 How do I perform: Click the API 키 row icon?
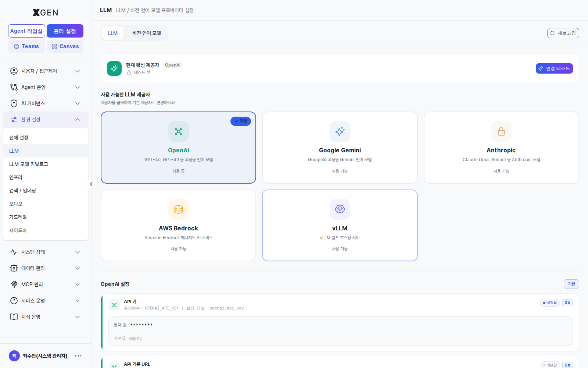click(x=114, y=305)
